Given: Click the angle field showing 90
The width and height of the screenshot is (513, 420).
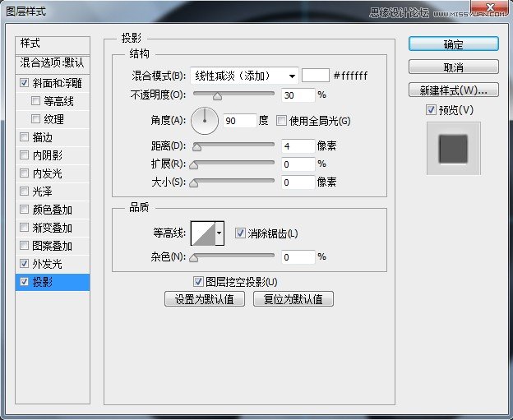Looking at the screenshot, I should coord(240,121).
